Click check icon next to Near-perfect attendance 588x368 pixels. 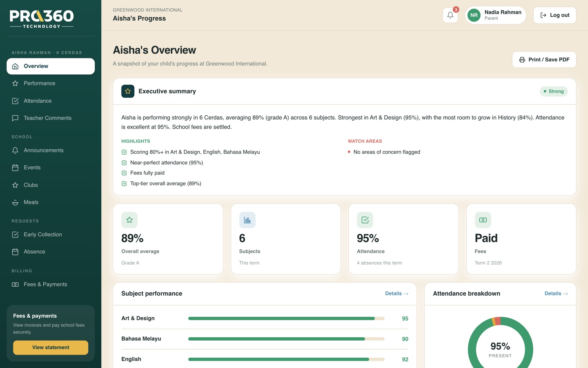coord(124,163)
